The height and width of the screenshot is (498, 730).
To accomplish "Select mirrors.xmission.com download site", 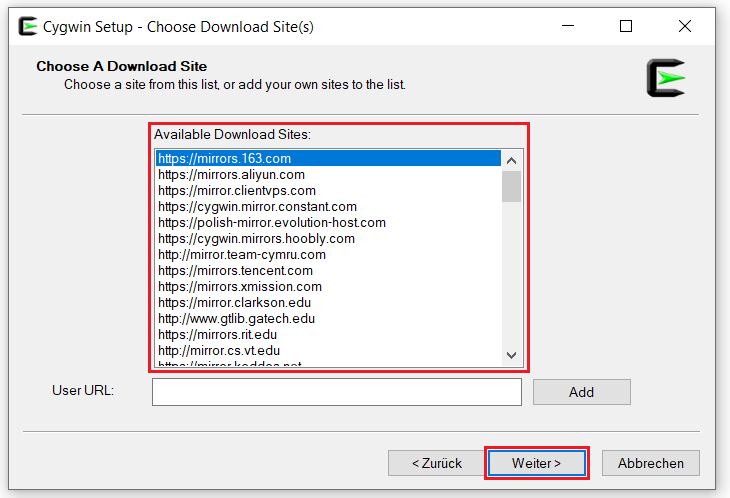I will [240, 286].
